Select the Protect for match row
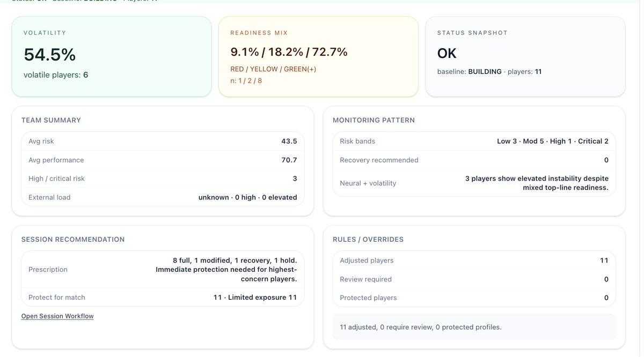Image resolution: width=644 pixels, height=357 pixels. (161, 297)
